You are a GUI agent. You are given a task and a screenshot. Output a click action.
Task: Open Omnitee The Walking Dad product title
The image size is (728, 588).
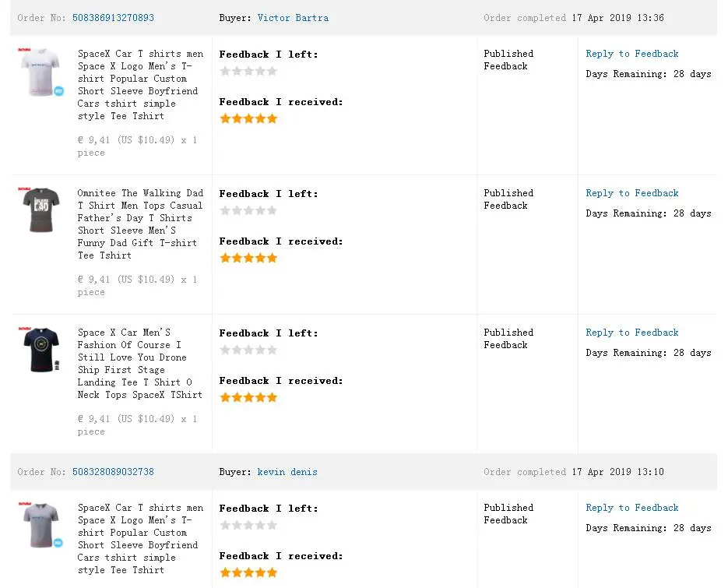[140, 224]
